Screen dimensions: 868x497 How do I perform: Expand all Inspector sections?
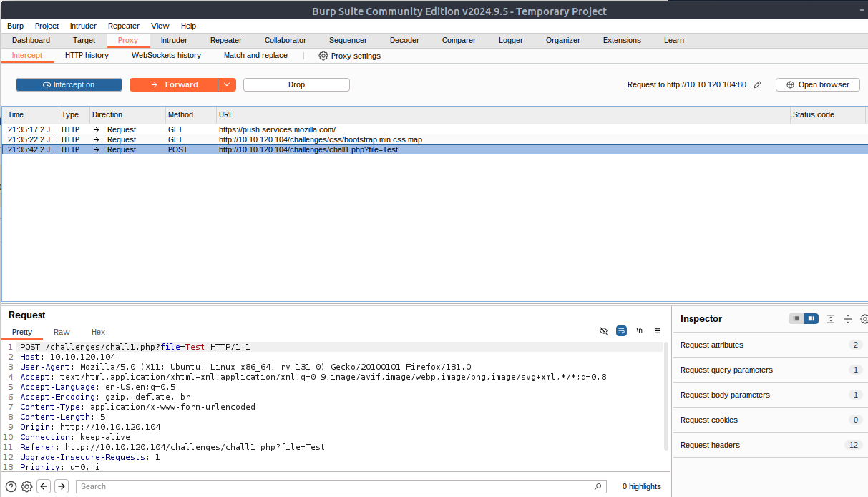831,319
